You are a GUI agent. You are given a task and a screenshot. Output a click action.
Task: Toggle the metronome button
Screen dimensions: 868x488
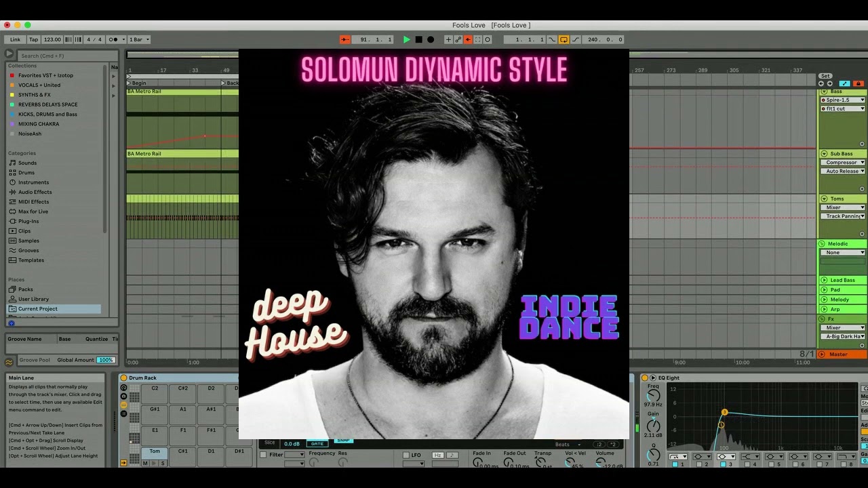[113, 40]
